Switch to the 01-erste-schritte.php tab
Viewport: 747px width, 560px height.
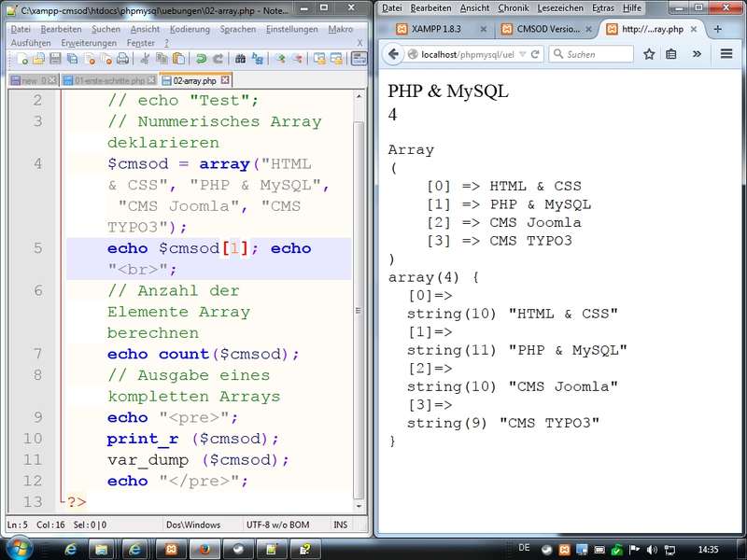(108, 81)
